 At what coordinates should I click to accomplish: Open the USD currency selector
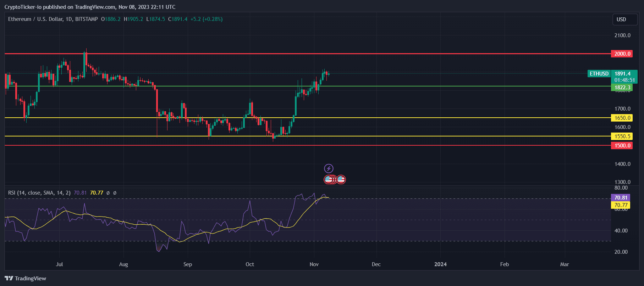(625, 19)
